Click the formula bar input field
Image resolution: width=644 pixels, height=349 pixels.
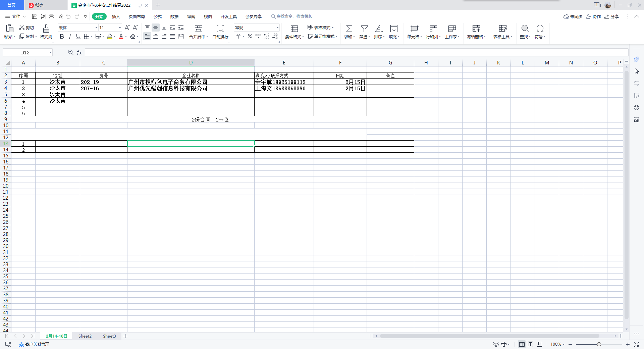click(x=356, y=52)
